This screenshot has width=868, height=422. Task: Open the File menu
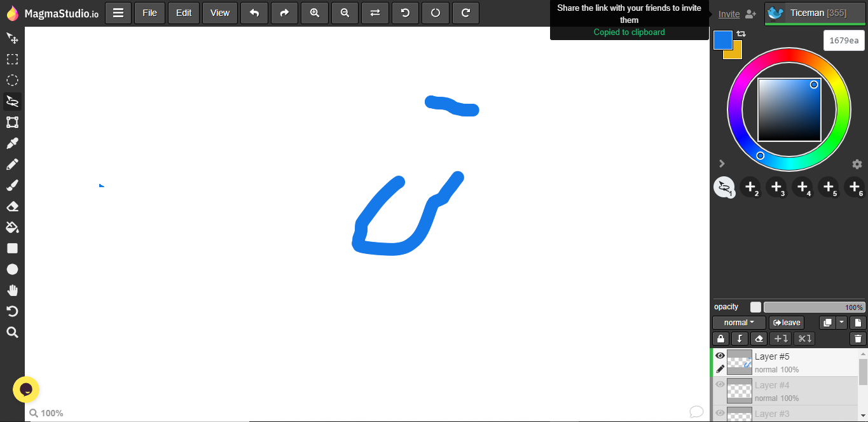pyautogui.click(x=150, y=13)
